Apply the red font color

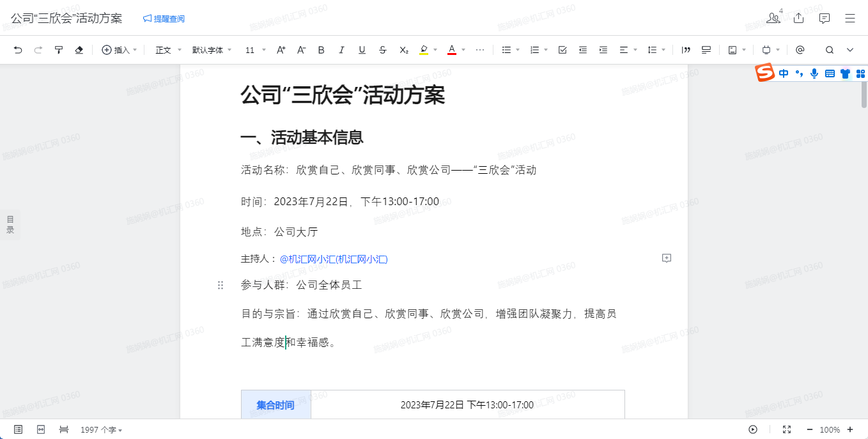(452, 50)
